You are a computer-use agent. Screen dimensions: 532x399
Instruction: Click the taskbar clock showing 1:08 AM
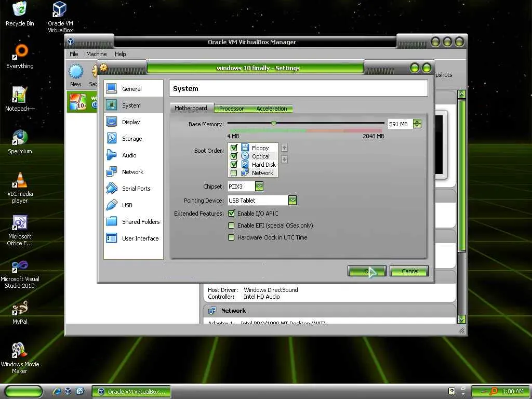point(513,391)
